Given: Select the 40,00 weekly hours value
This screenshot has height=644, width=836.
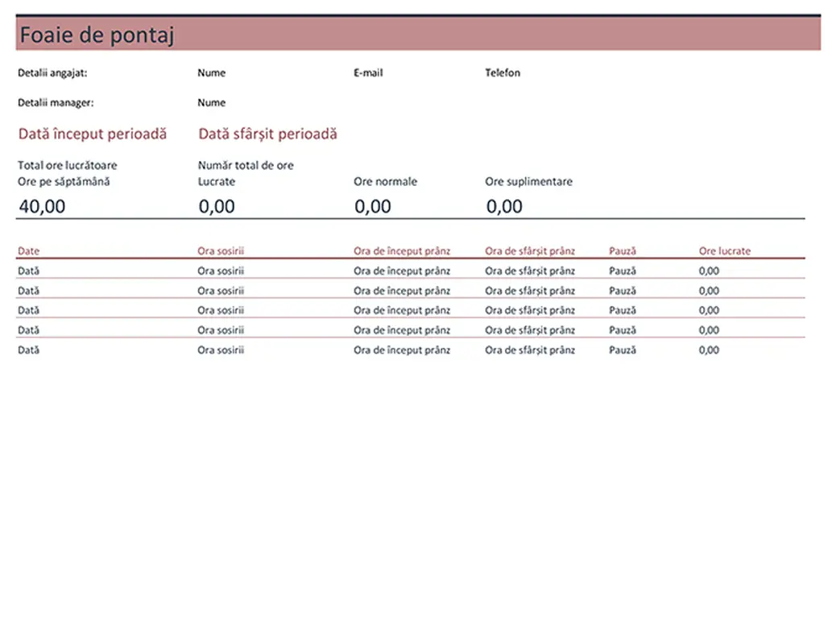Looking at the screenshot, I should [x=42, y=207].
